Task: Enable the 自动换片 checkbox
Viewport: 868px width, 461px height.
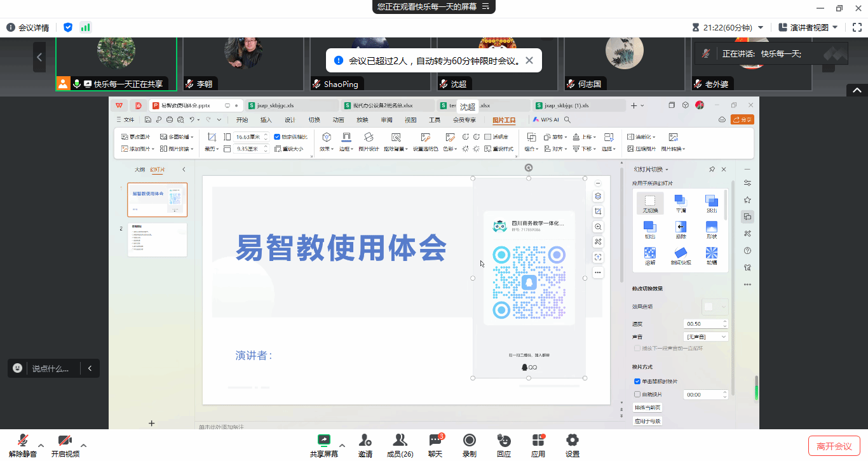Action: click(x=637, y=394)
